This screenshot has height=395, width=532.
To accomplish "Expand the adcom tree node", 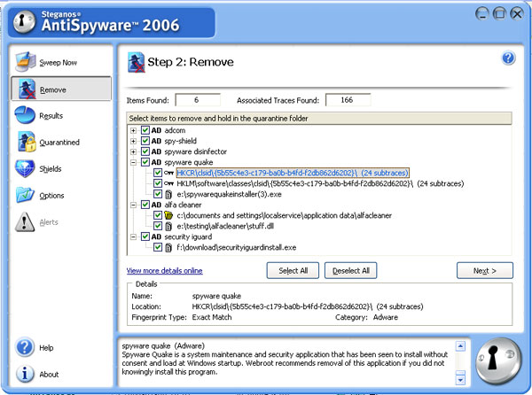I will 133,130.
